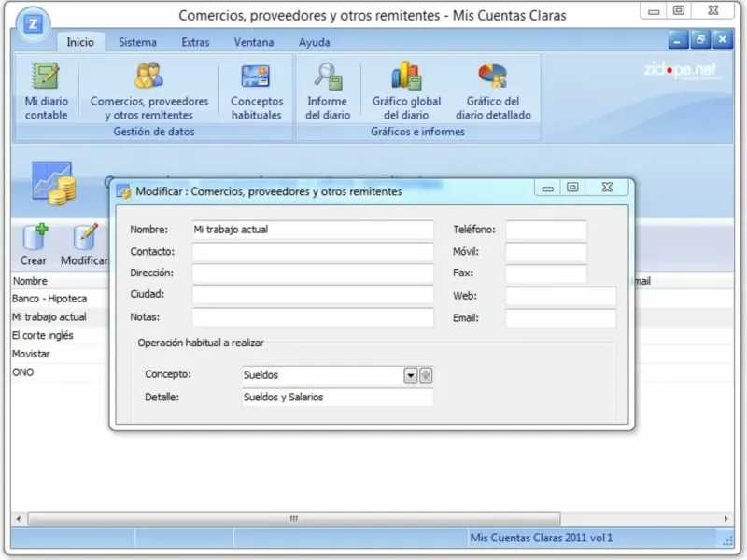747x560 pixels.
Task: Click the horizontal scrollbar thumb
Action: [x=294, y=519]
